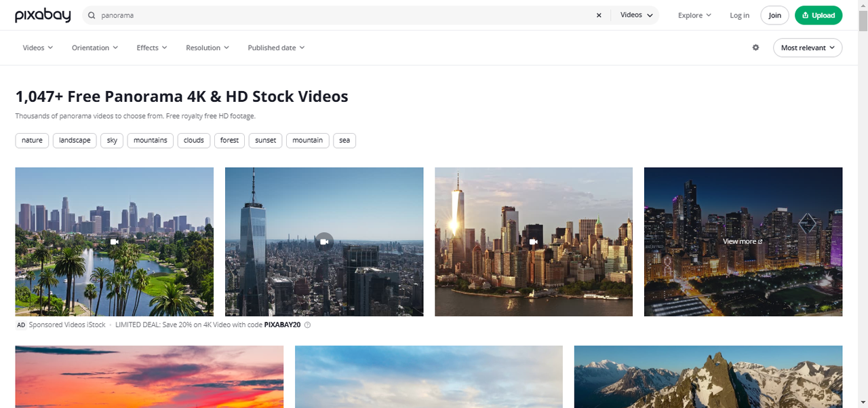
Task: Select the sunset tag
Action: [x=266, y=141]
